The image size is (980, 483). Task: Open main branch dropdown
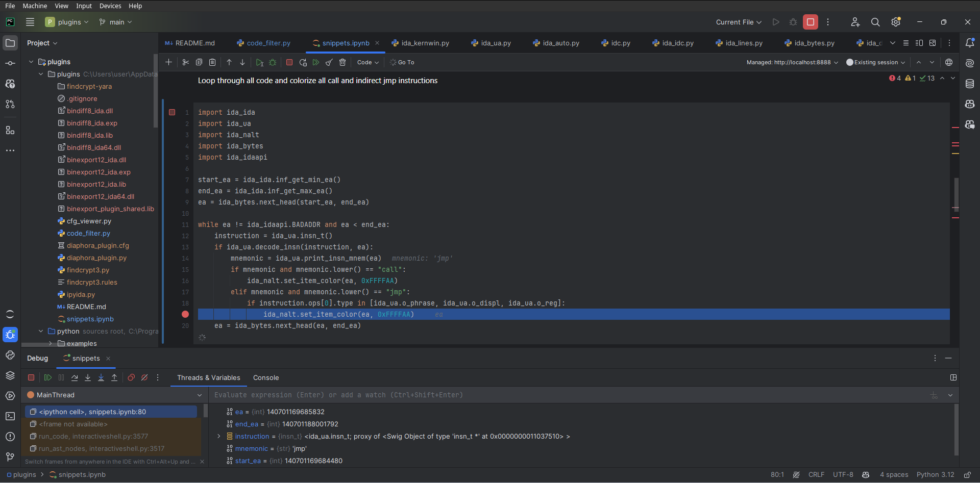click(116, 22)
